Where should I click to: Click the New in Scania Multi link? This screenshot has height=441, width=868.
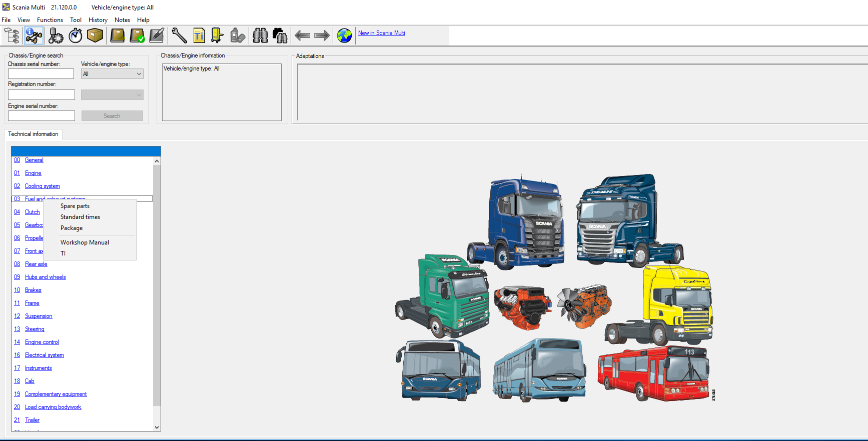coord(381,33)
